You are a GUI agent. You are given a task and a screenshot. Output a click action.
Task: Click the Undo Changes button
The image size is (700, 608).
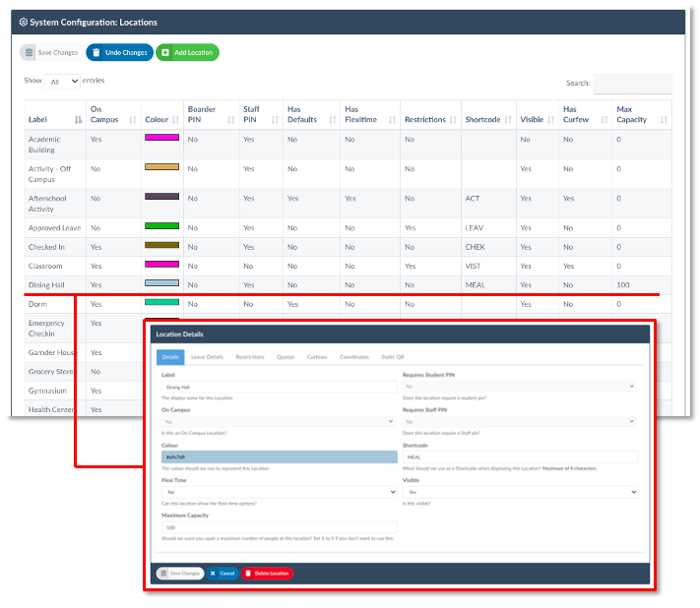[x=120, y=53]
